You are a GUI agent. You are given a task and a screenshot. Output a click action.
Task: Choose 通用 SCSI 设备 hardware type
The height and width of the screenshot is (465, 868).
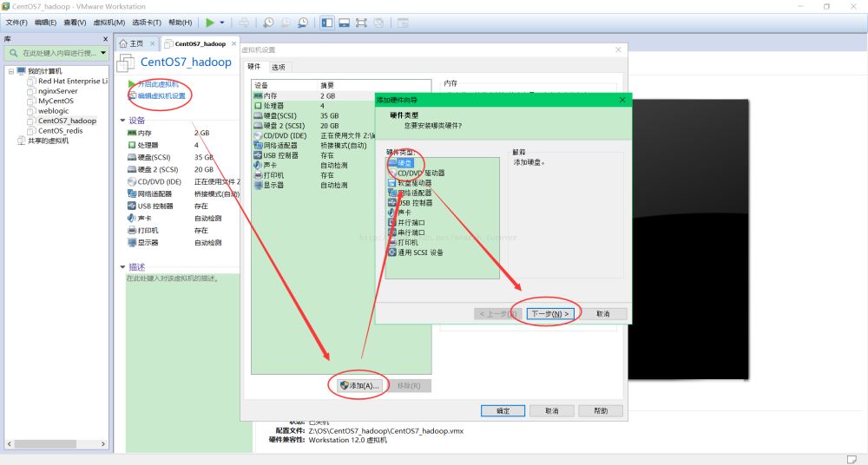420,252
